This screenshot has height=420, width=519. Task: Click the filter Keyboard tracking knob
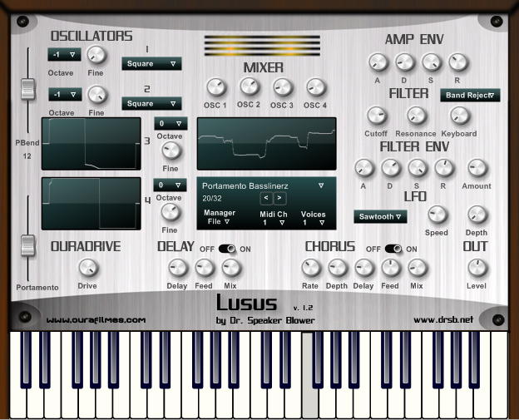pos(459,116)
